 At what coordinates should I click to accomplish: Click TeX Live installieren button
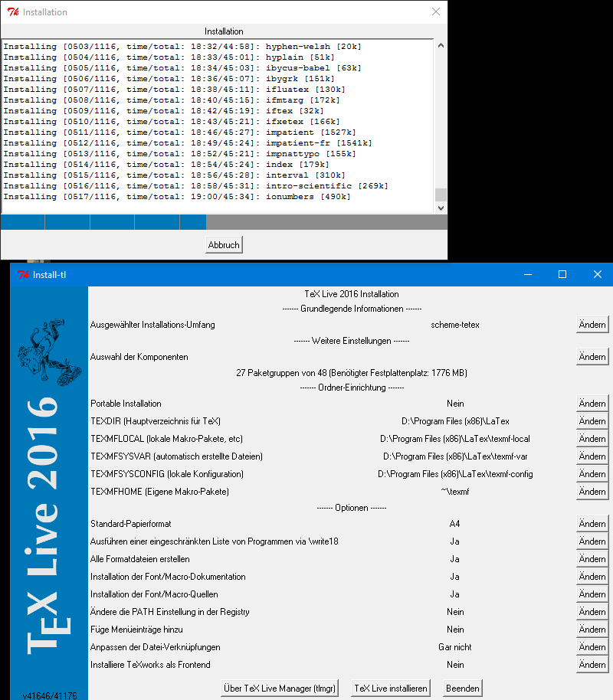tap(391, 689)
